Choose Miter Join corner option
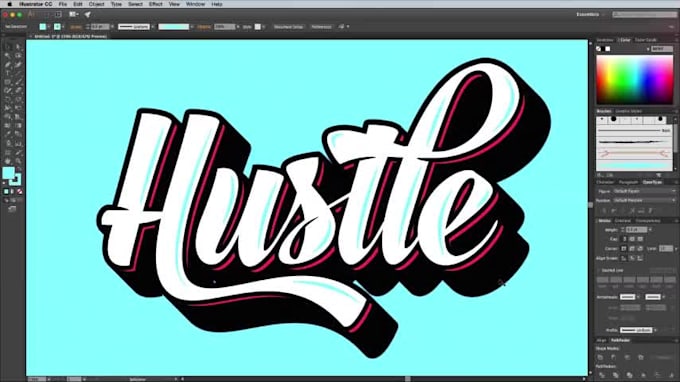The width and height of the screenshot is (680, 382). (x=624, y=248)
